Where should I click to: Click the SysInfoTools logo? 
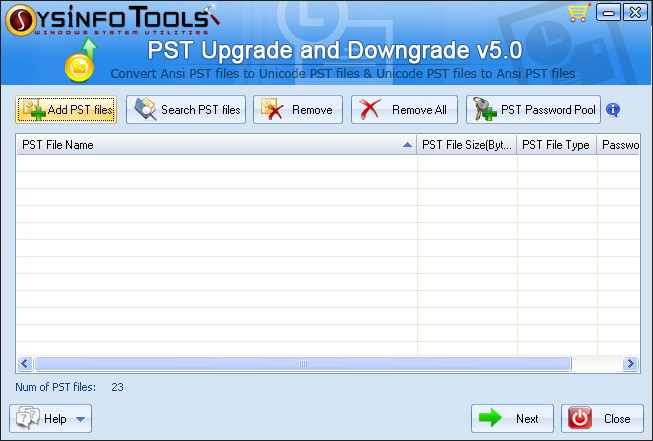(112, 20)
